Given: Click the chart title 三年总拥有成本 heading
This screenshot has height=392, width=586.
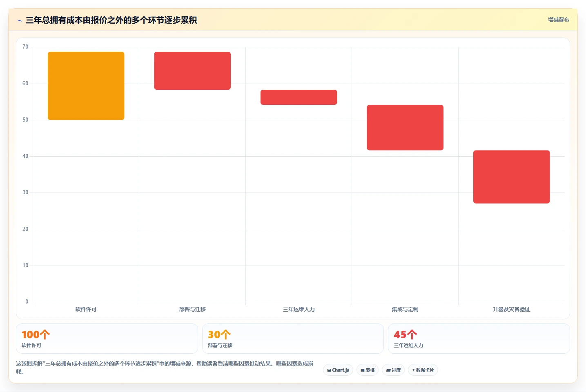Looking at the screenshot, I should coord(111,20).
